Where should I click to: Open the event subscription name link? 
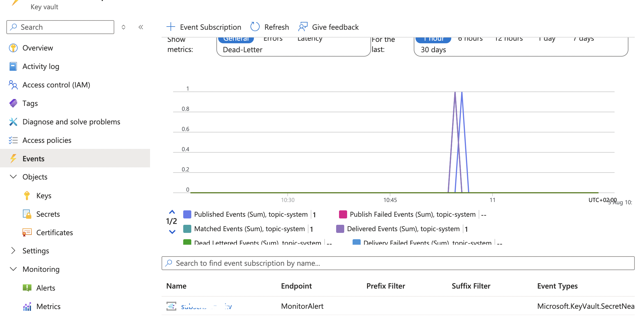pyautogui.click(x=206, y=306)
